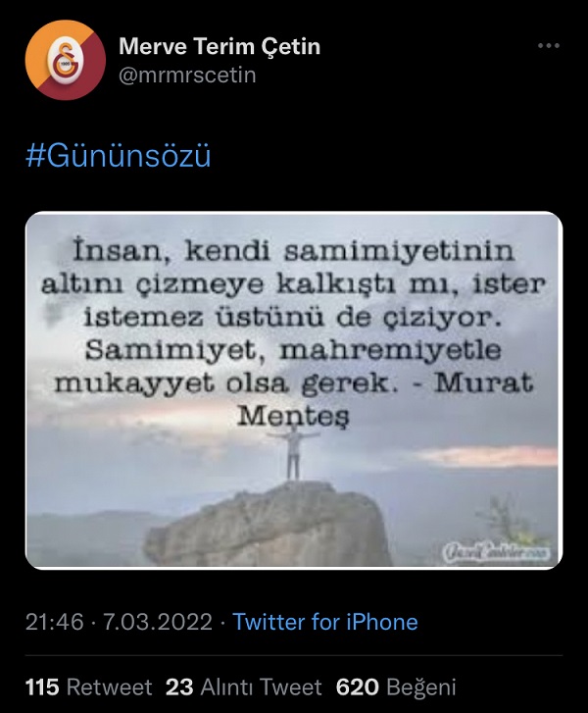Click the quote text starting with İnsan
This screenshot has width=588, height=713.
[x=293, y=333]
